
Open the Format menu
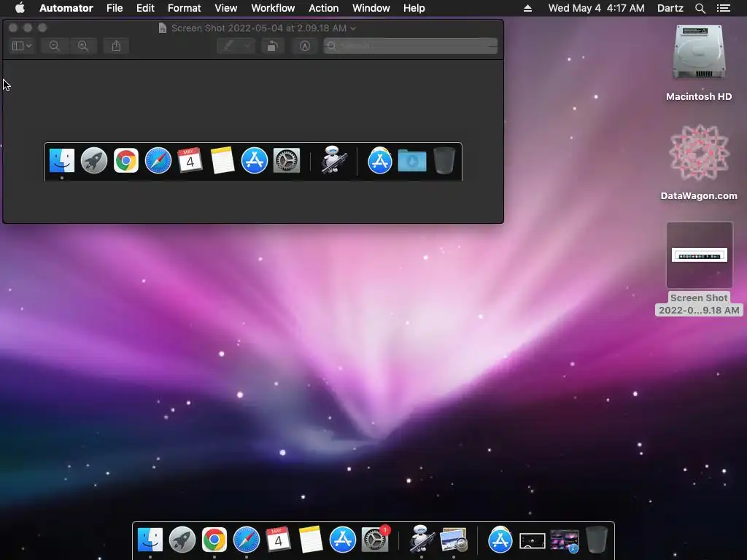(185, 8)
